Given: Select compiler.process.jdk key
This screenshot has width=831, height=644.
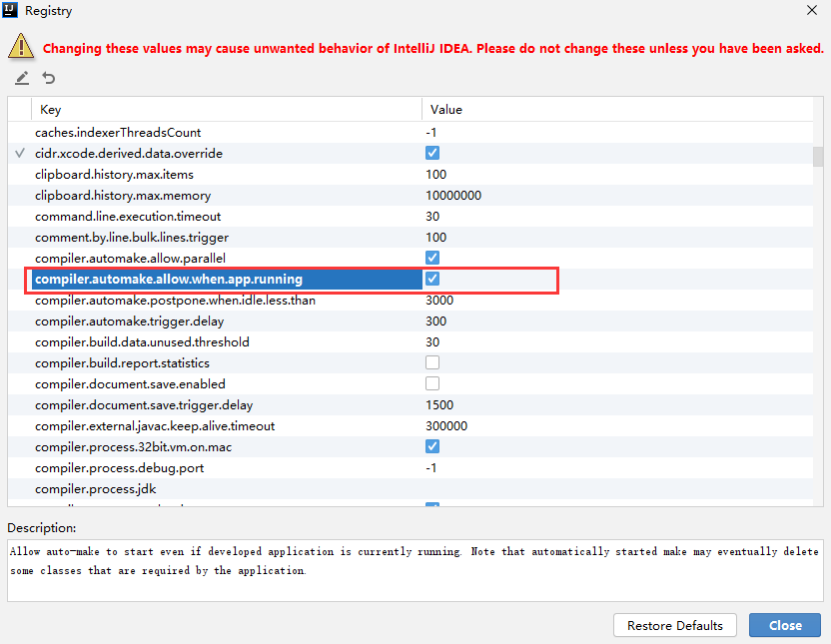Looking at the screenshot, I should [x=96, y=489].
